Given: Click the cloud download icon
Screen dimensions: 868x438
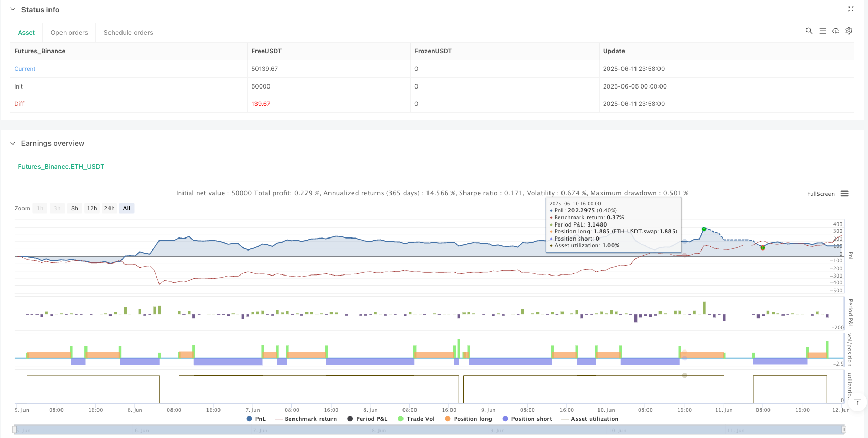Looking at the screenshot, I should click(x=835, y=31).
